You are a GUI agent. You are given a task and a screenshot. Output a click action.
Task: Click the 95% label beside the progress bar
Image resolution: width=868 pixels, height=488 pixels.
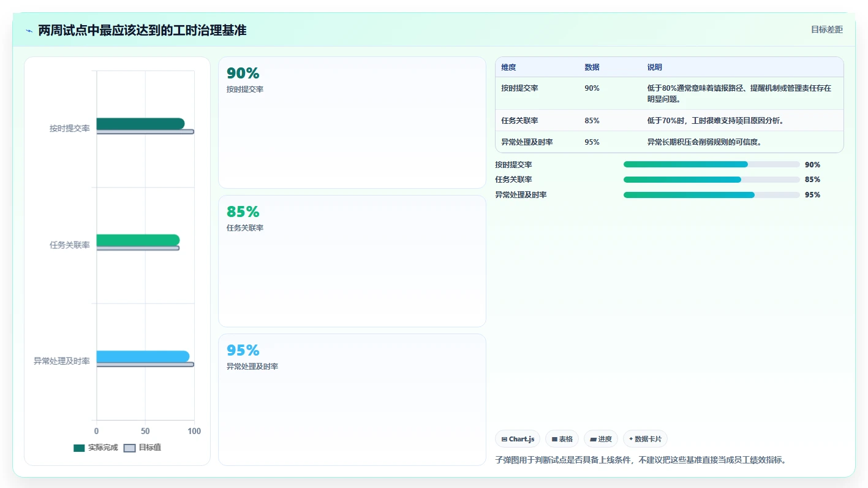[812, 195]
